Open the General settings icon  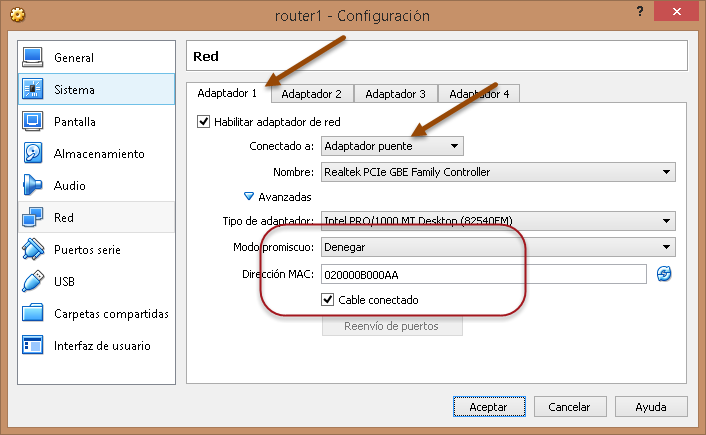pyautogui.click(x=33, y=57)
